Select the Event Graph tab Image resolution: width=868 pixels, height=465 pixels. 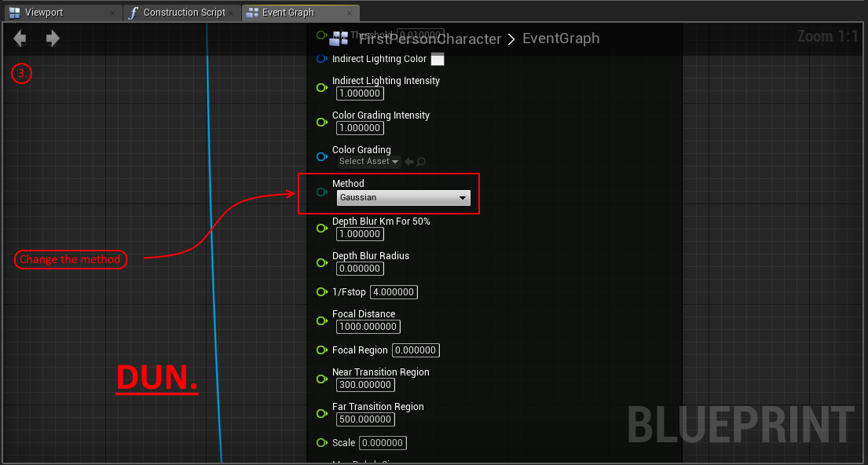[300, 13]
